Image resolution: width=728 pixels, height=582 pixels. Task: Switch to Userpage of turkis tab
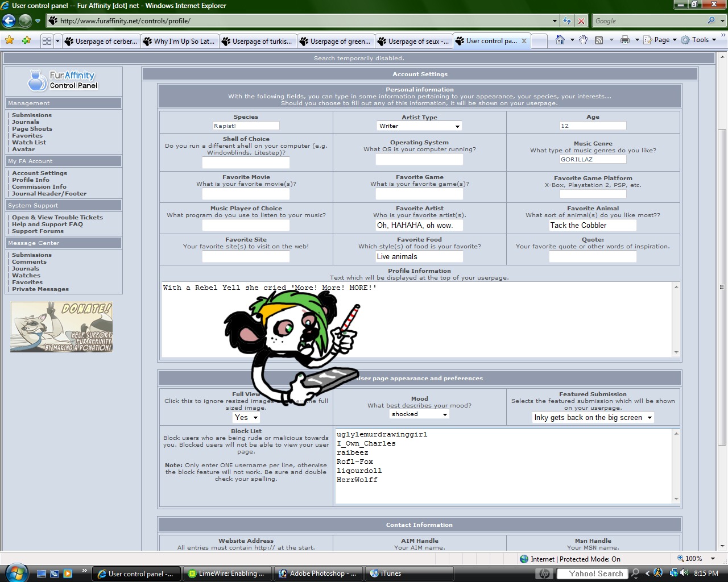(258, 41)
